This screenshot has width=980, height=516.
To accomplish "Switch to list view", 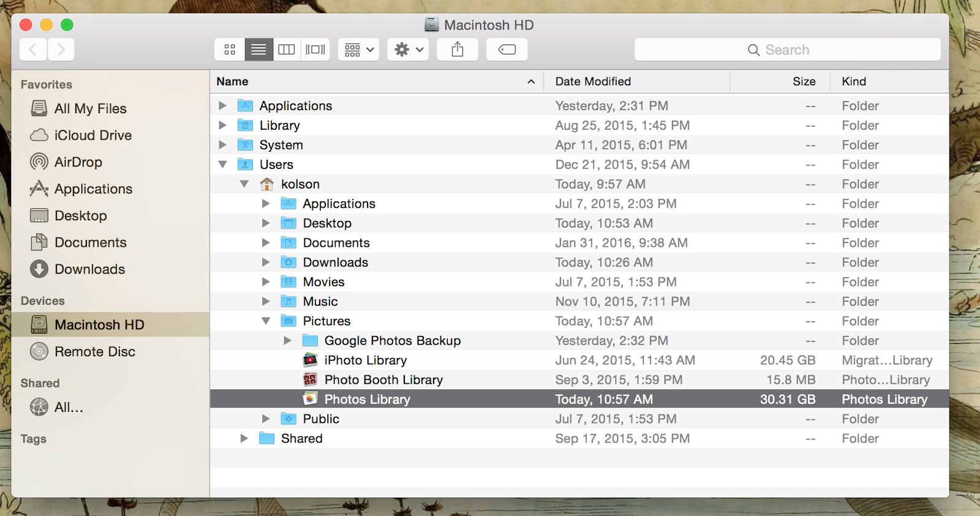I will tap(258, 50).
